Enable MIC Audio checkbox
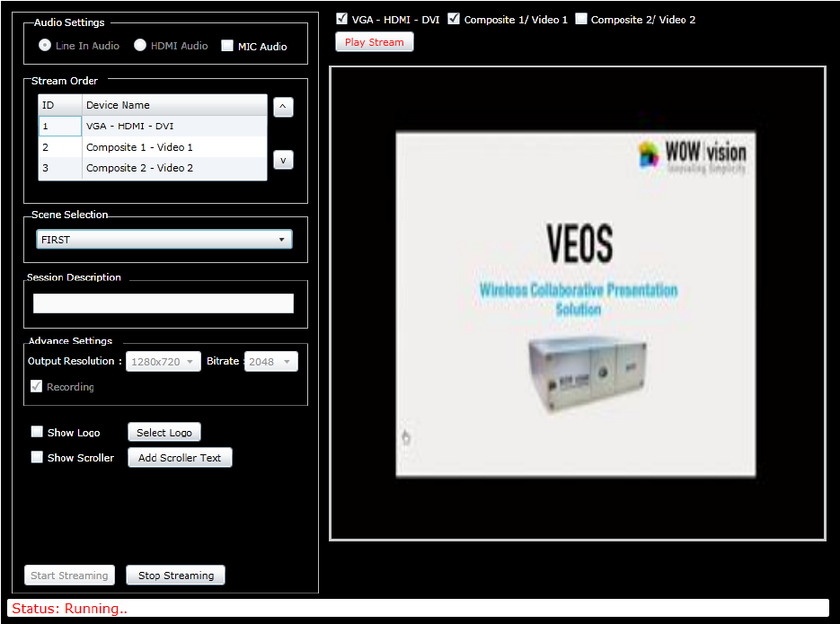840x624 pixels. click(227, 46)
